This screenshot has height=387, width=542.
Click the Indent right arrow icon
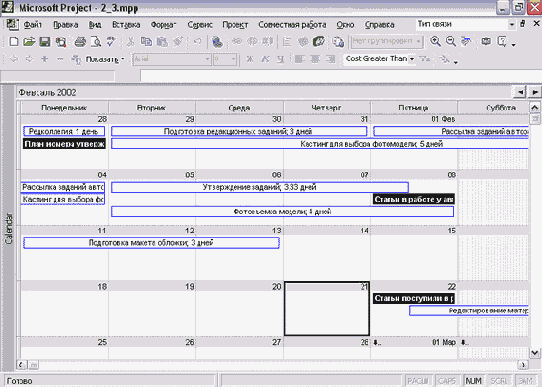click(30, 59)
